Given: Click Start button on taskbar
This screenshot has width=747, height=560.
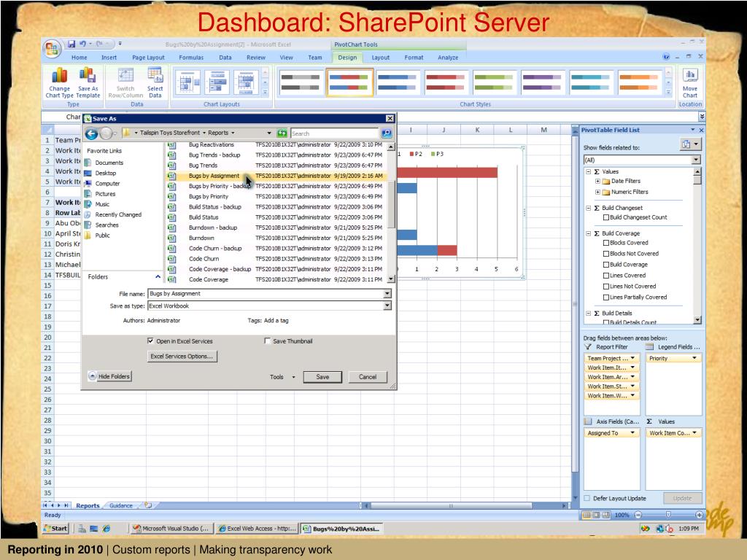Looking at the screenshot, I should click(55, 529).
